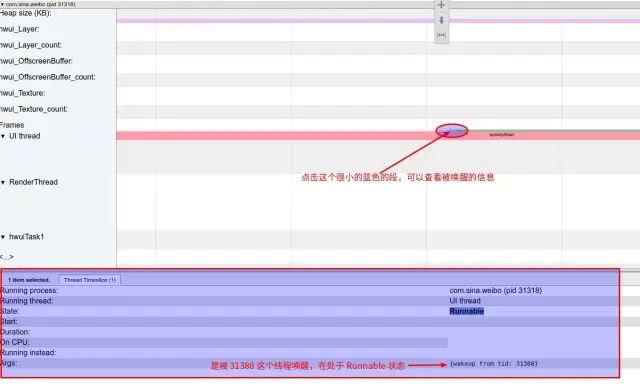
Task: Click the 'Running thread:' field label
Action: 27,301
